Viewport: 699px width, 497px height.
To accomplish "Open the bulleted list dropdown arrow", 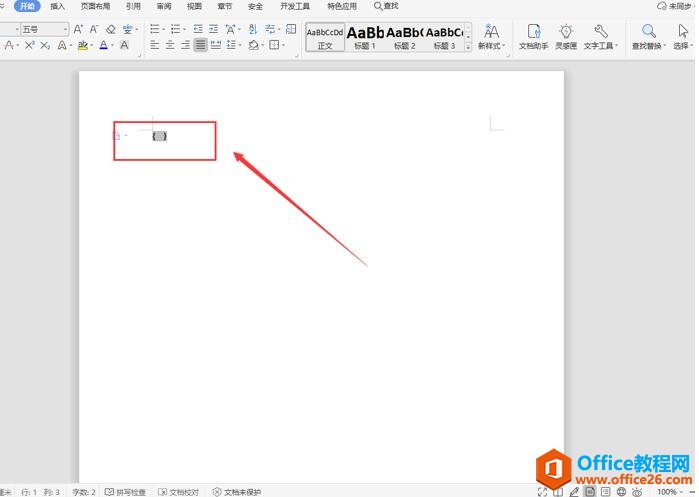I will pyautogui.click(x=163, y=30).
